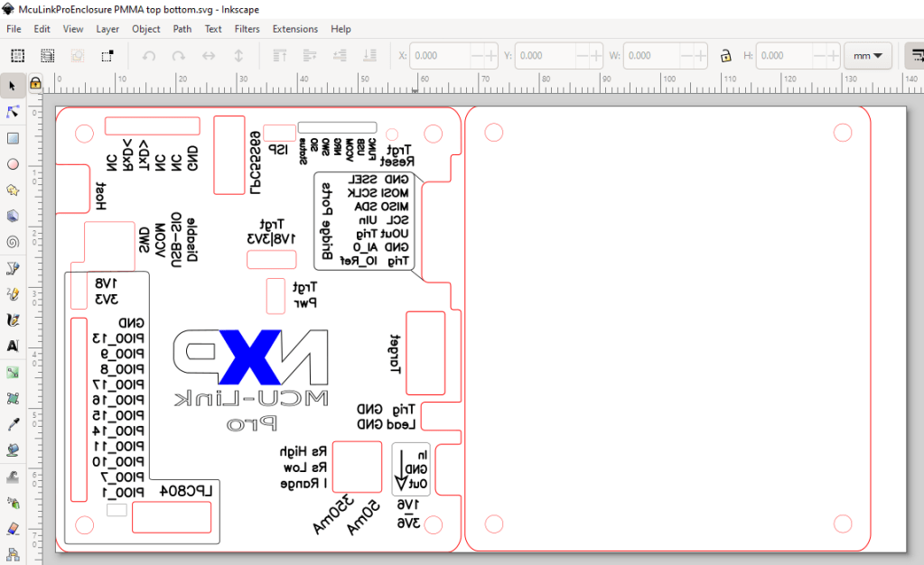Select the Selector arrow tool

[13, 86]
